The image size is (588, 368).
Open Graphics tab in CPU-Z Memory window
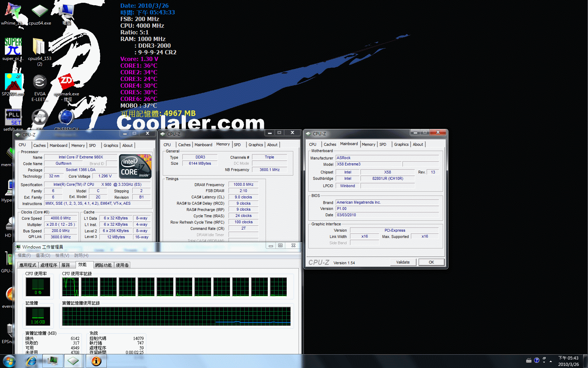[256, 145]
